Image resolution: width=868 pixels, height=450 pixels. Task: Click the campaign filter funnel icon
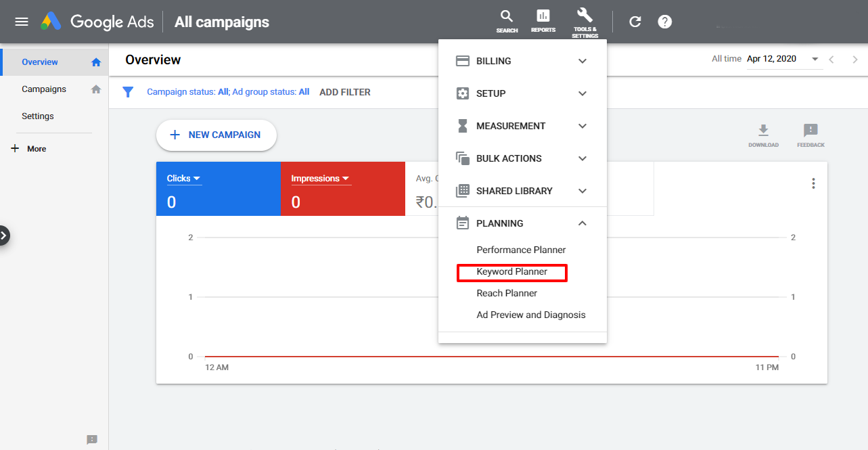coord(128,91)
